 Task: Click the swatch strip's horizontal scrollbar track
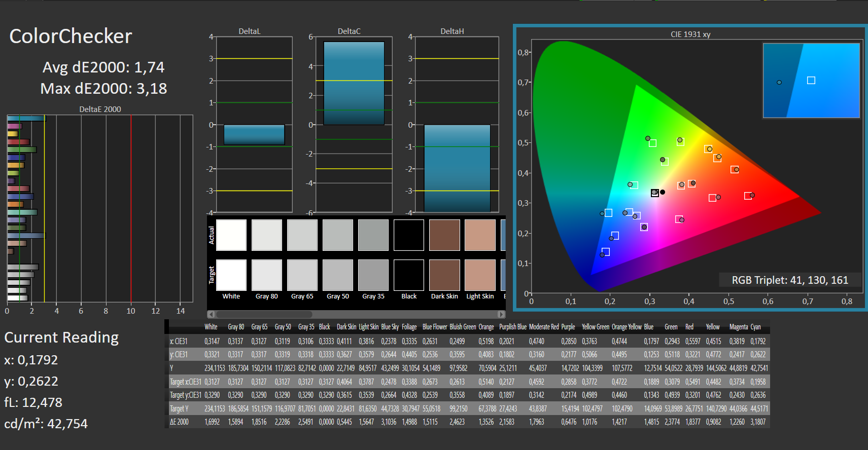pyautogui.click(x=357, y=314)
